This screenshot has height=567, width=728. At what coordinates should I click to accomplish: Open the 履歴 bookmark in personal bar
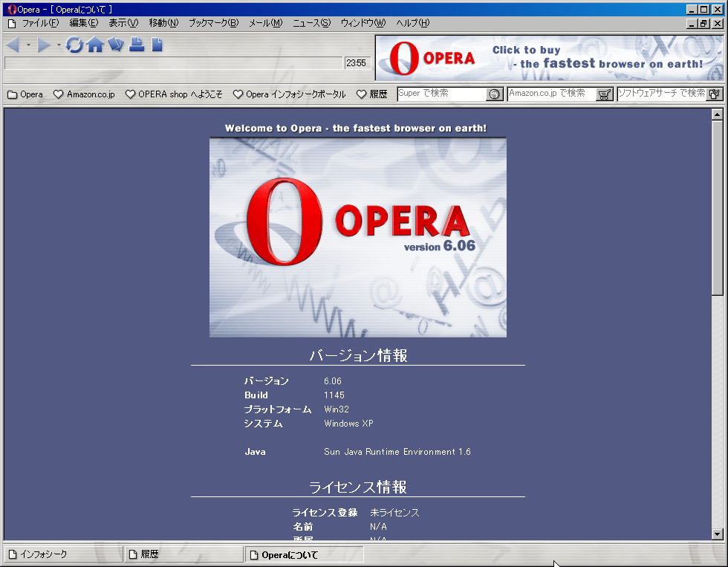372,94
